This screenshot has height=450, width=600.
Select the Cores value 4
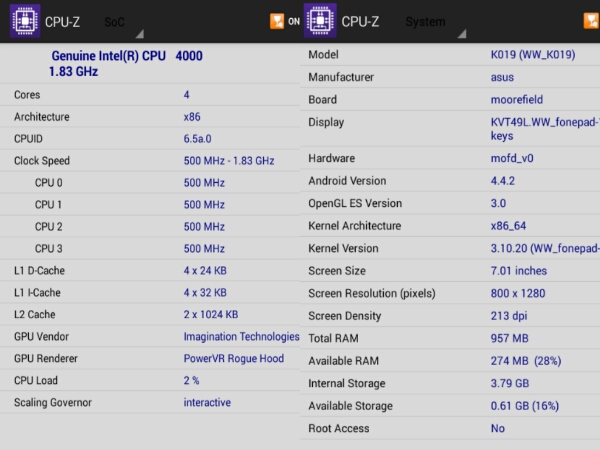click(186, 95)
